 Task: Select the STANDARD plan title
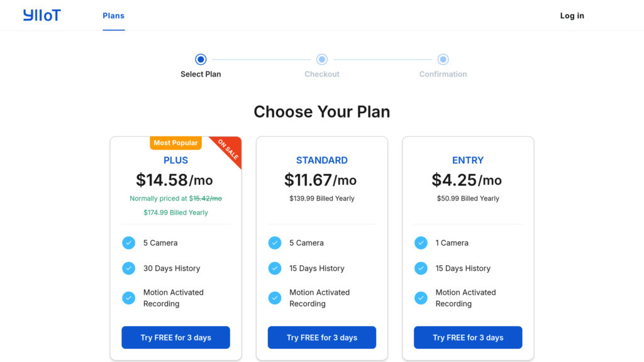pyautogui.click(x=322, y=160)
